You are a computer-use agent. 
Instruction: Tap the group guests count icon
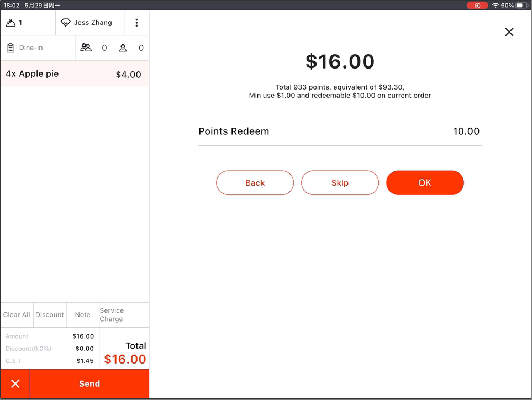click(86, 48)
